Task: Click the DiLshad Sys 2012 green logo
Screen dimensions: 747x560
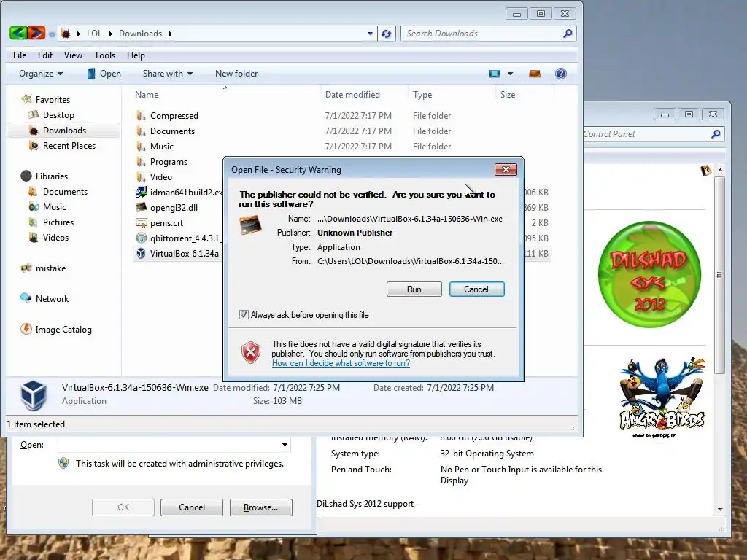Action: (x=649, y=274)
